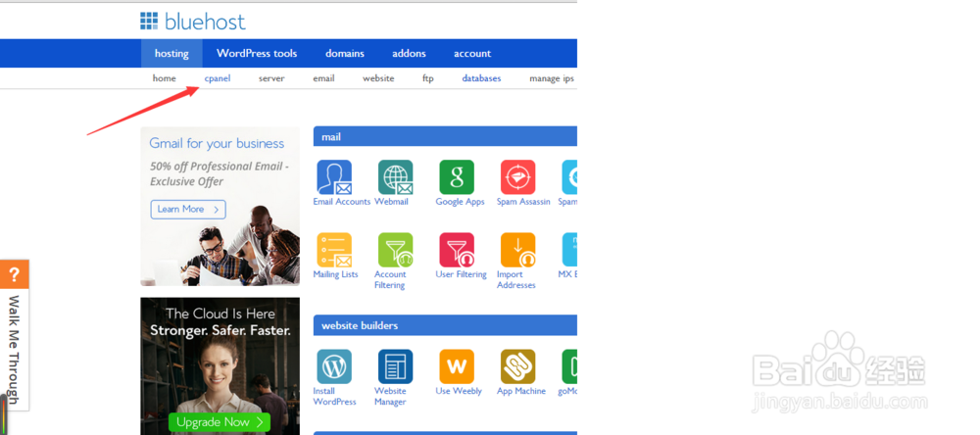Open the Import Addresses icon
This screenshot has width=980, height=435.
[518, 250]
